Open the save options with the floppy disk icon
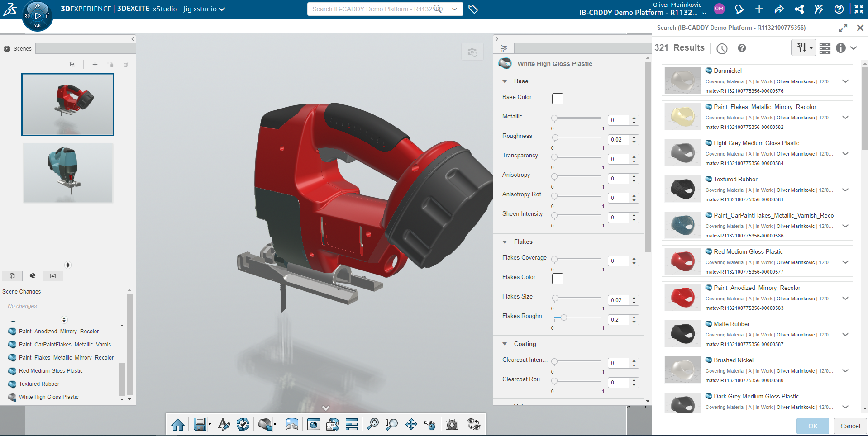This screenshot has width=868, height=436. (x=200, y=424)
